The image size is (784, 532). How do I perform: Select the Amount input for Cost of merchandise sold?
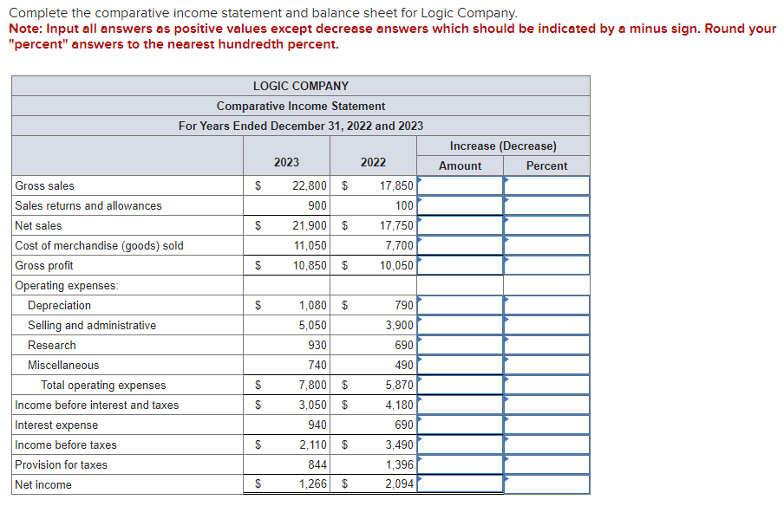tap(461, 245)
